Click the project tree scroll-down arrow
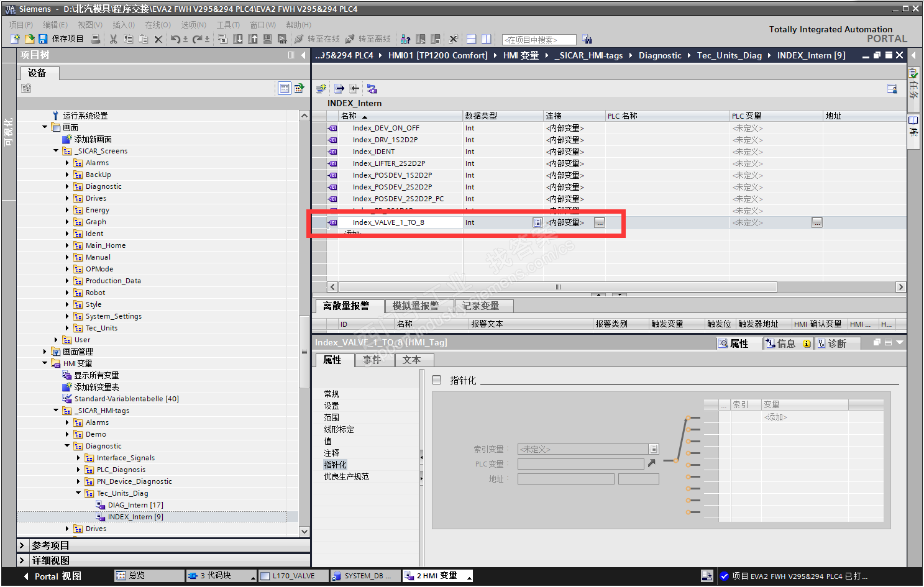This screenshot has height=587, width=924. 304,531
